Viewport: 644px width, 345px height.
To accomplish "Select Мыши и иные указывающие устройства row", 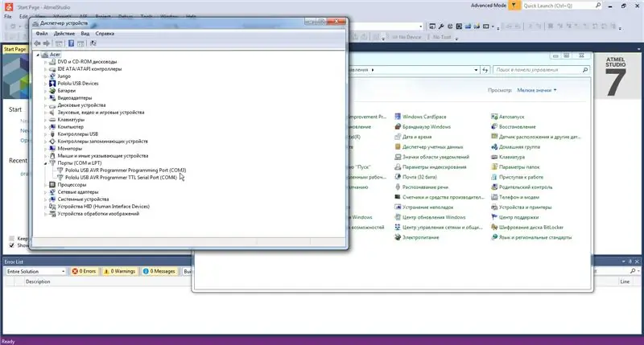I will (x=103, y=156).
